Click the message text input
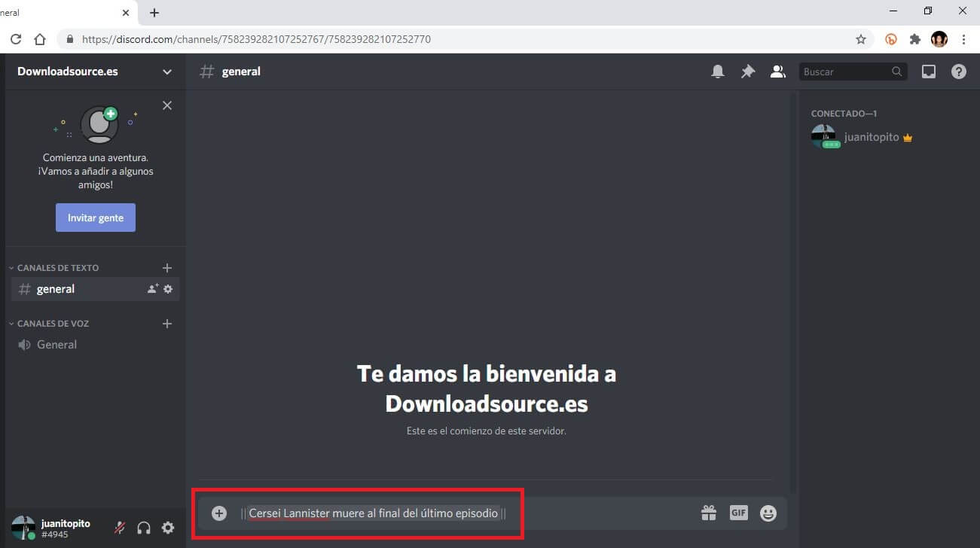 tap(464, 513)
